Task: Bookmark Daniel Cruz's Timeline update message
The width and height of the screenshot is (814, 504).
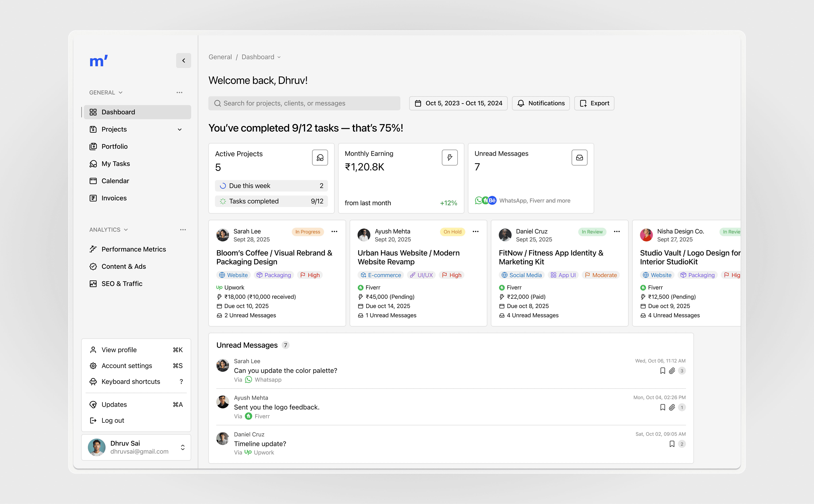Action: [672, 444]
